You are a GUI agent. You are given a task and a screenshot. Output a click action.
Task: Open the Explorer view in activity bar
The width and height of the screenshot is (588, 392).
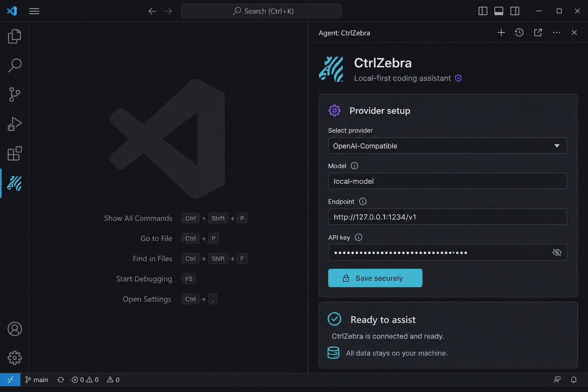coord(15,36)
